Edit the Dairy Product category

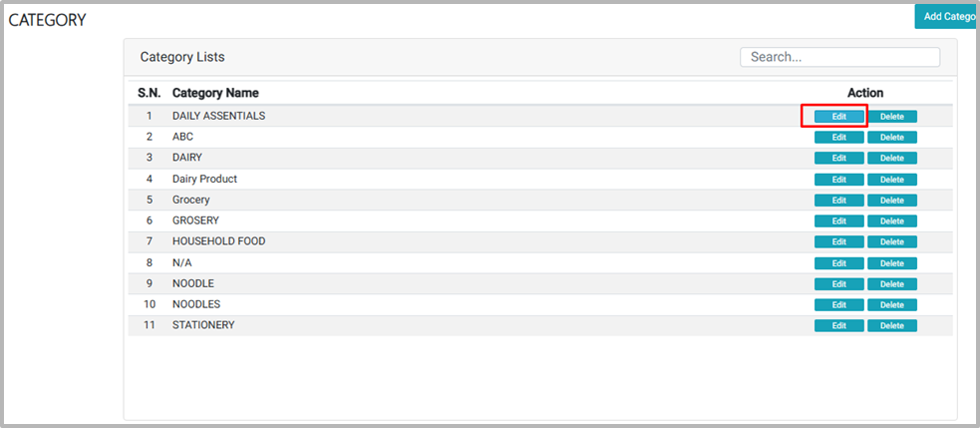point(838,180)
